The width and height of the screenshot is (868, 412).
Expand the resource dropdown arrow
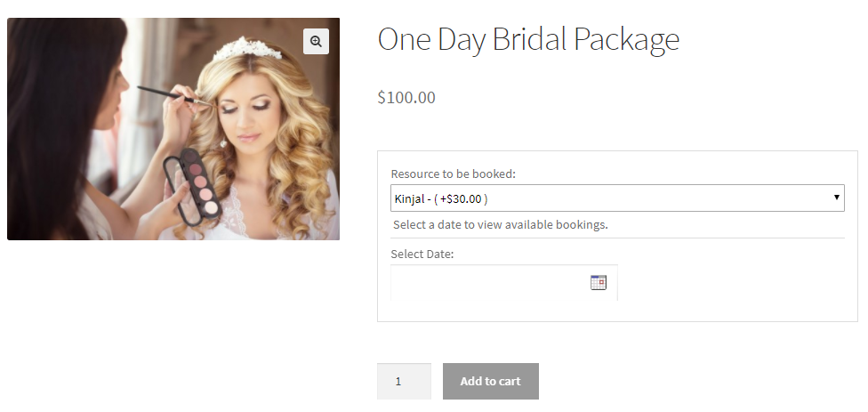837,198
